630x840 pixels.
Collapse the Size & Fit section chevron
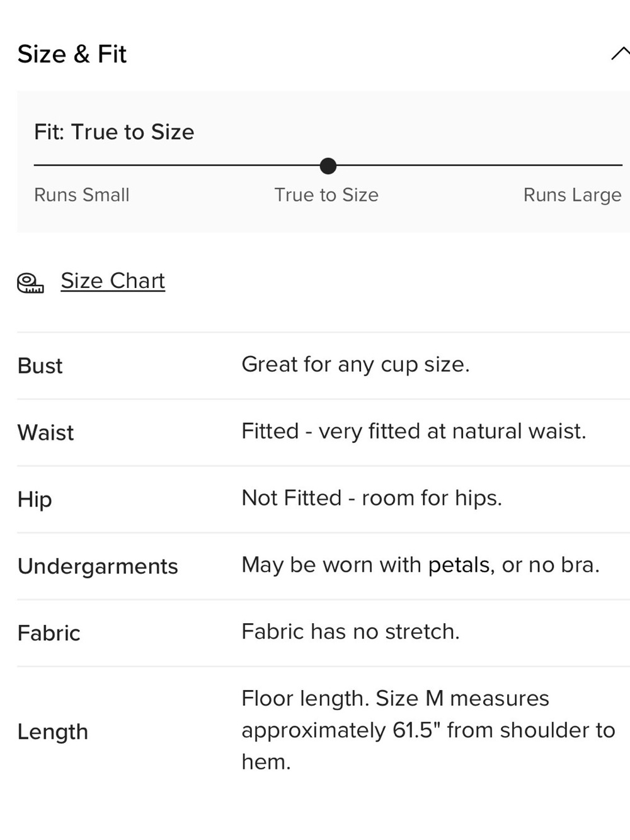(620, 54)
